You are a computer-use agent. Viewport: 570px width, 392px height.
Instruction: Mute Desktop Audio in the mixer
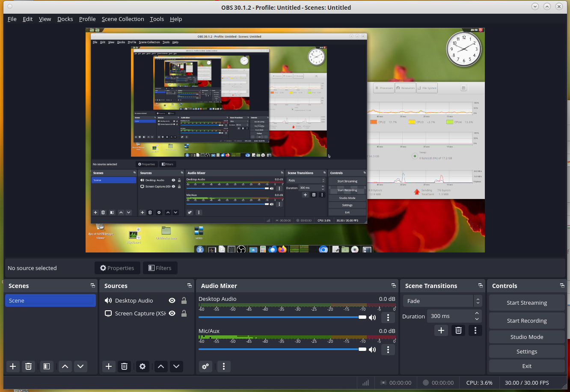click(x=372, y=318)
